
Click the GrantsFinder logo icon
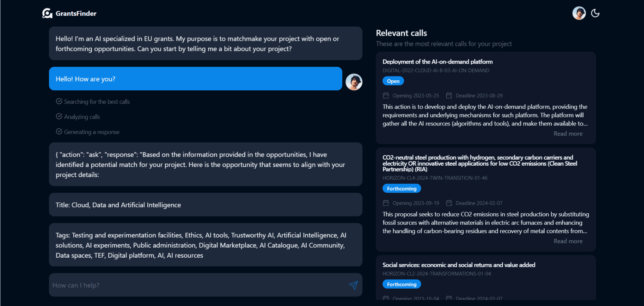(47, 14)
